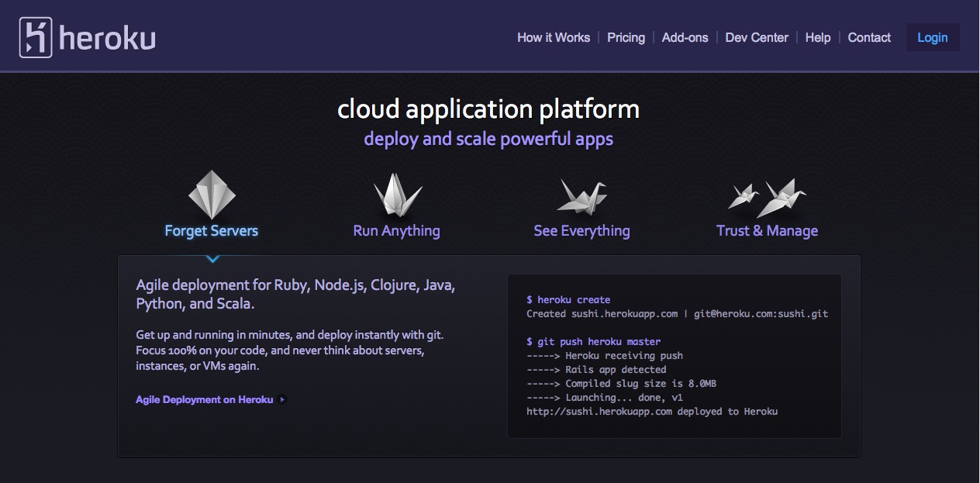This screenshot has width=980, height=483.
Task: Switch to the See Everything tab
Action: [x=581, y=230]
